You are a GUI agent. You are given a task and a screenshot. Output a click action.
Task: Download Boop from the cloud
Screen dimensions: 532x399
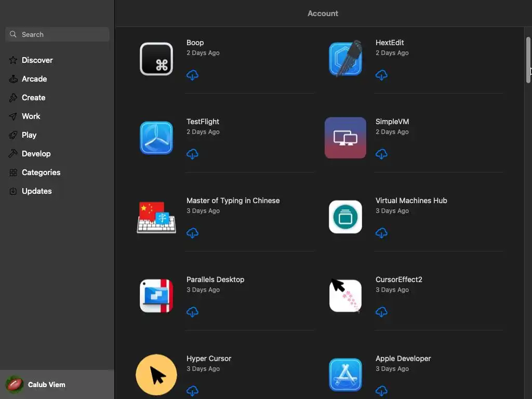[x=192, y=75]
